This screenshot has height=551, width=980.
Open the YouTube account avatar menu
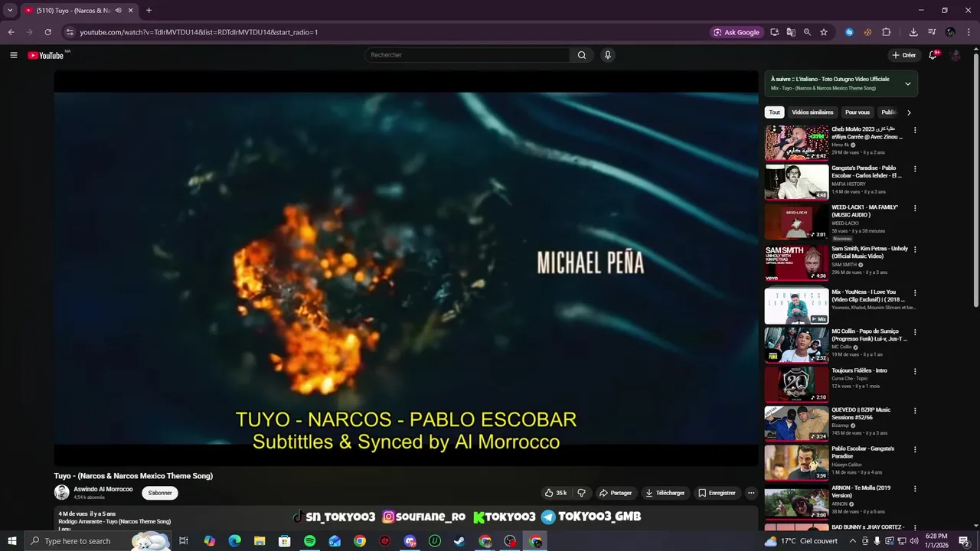point(955,55)
